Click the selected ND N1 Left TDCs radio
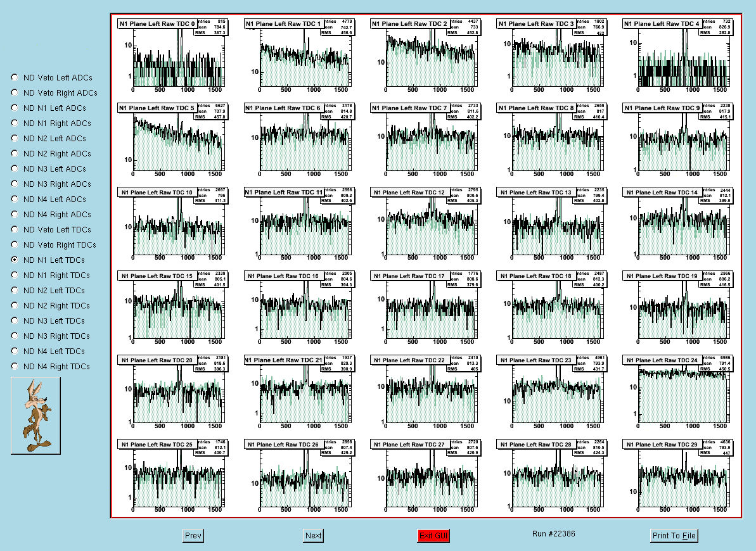 pos(15,260)
